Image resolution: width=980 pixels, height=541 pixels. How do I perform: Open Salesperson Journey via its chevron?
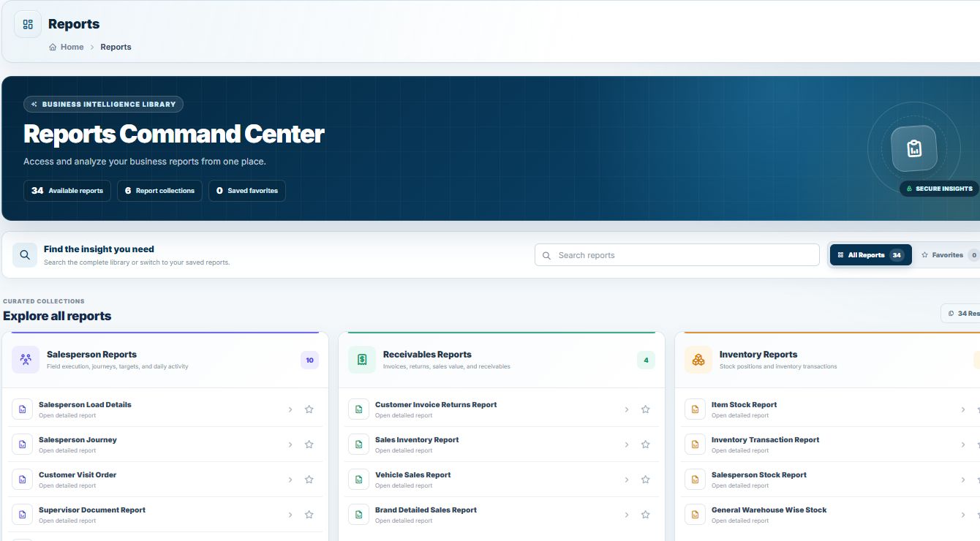[290, 444]
